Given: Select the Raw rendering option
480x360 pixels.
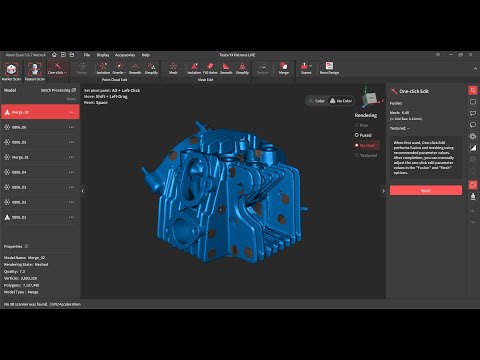Looking at the screenshot, I should click(361, 125).
